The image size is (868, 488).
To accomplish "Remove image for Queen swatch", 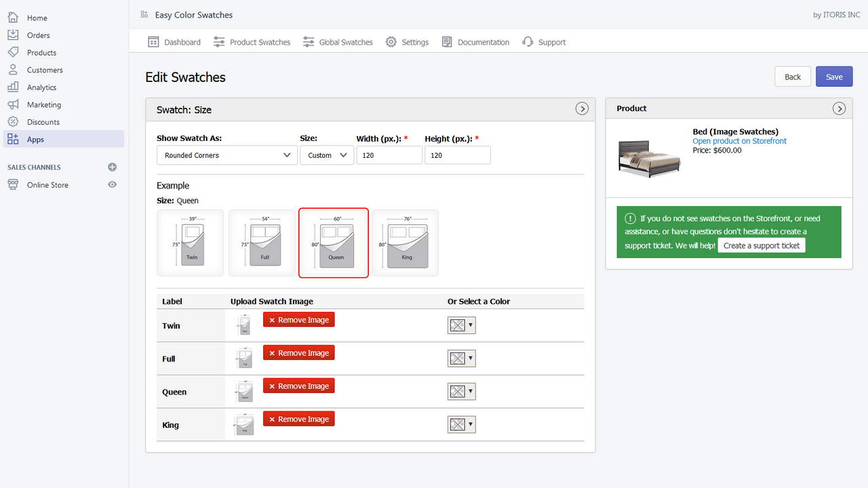I will (x=299, y=386).
